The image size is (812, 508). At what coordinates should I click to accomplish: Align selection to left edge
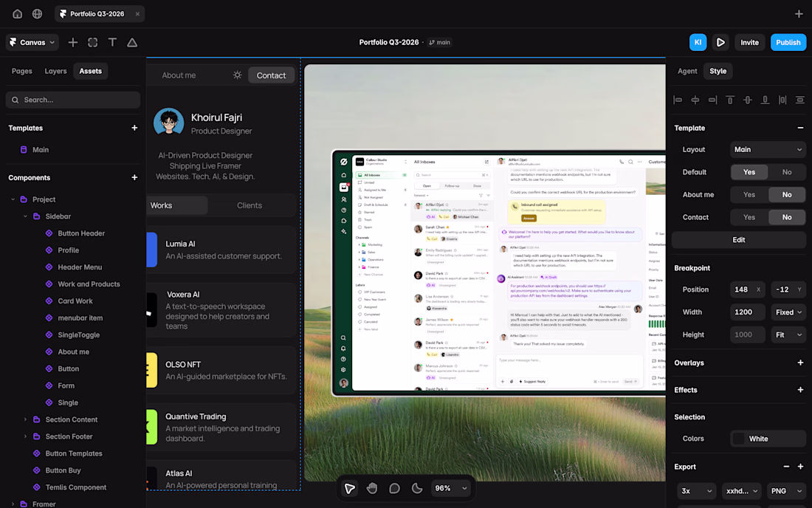tap(678, 100)
